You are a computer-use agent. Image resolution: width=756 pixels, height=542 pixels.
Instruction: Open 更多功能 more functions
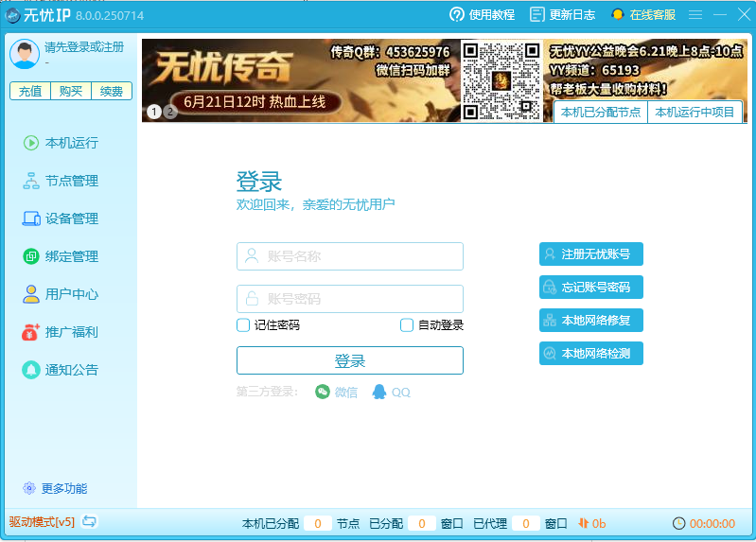pos(55,488)
